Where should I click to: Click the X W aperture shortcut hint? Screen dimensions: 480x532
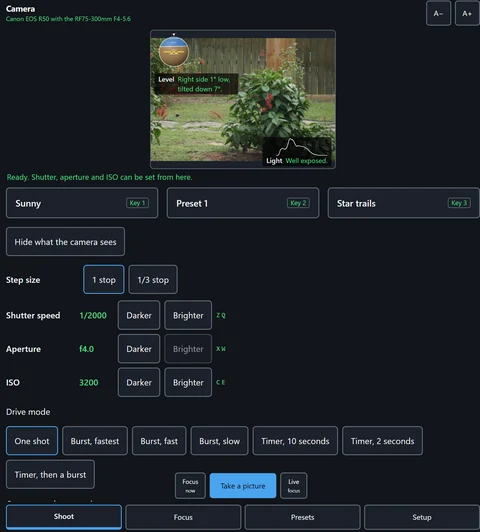click(221, 349)
